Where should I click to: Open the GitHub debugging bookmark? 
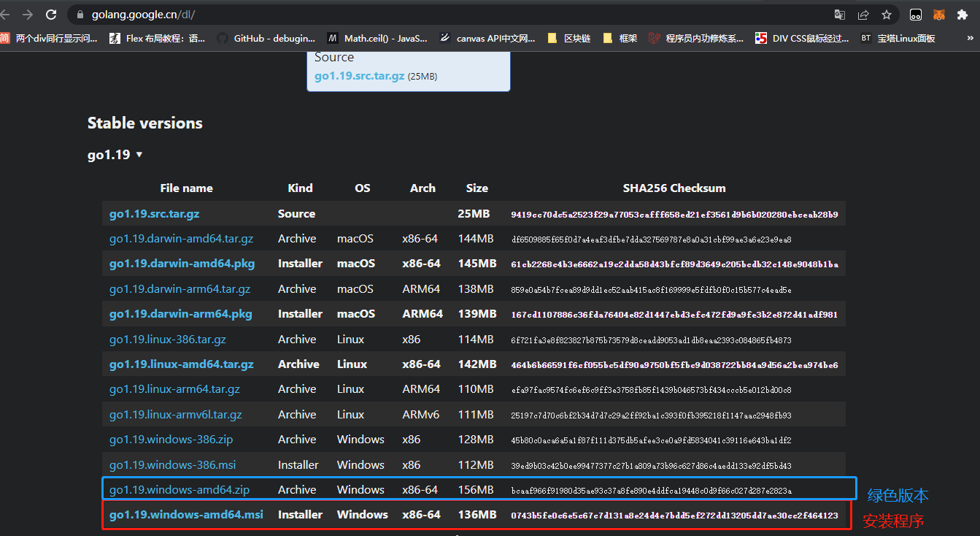[x=266, y=38]
